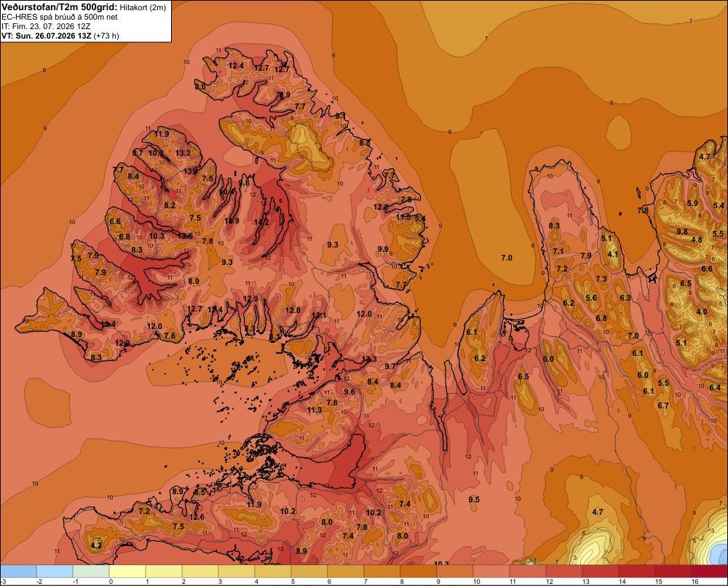Click the 'IT: Fim. 23. 07. 2026 12Z' line
728x586 pixels.
[45, 26]
